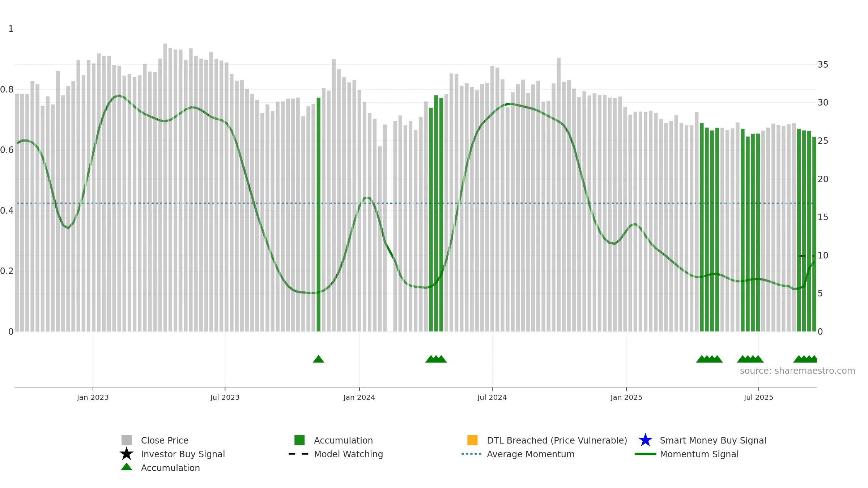Toggle the Average Momentum legend label
The image size is (868, 488).
pyautogui.click(x=531, y=454)
